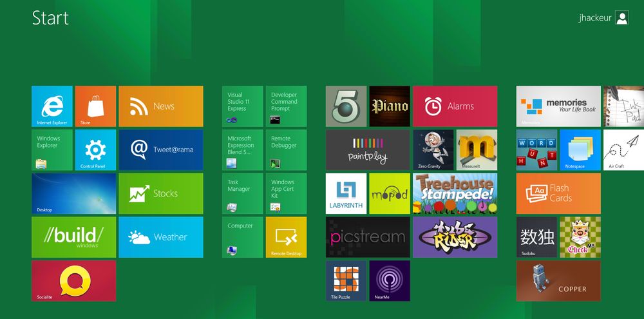Viewport: 644px width, 319px height.
Task: Open the Control Panel tile
Action: 96,150
